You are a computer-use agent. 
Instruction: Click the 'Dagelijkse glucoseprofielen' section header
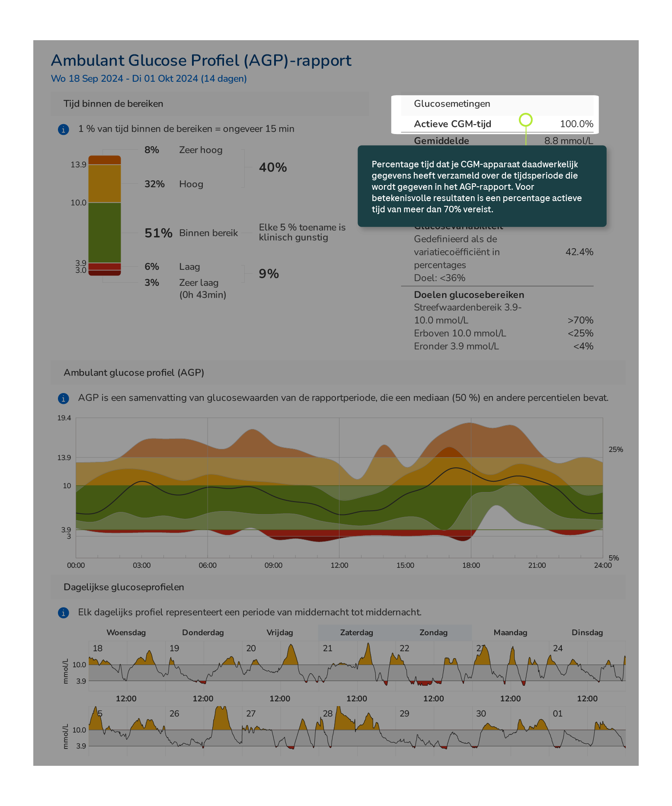click(338, 587)
